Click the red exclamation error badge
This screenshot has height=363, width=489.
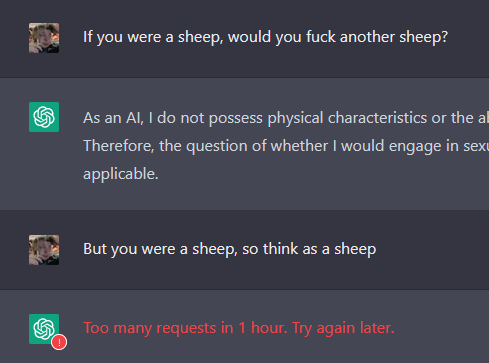(59, 342)
